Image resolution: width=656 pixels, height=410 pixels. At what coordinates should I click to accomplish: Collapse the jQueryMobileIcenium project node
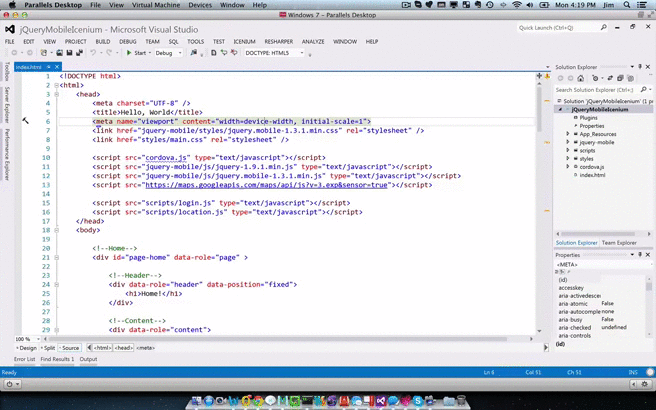[560, 110]
